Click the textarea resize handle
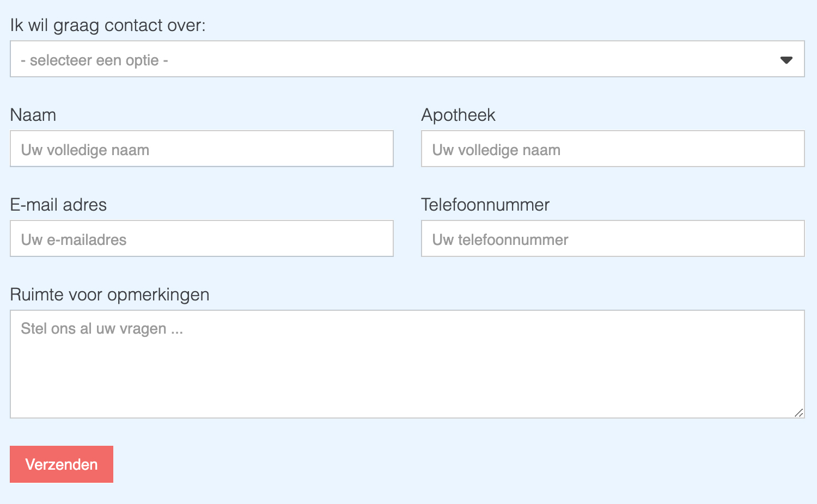Screen dimensions: 817x504 pos(799,413)
